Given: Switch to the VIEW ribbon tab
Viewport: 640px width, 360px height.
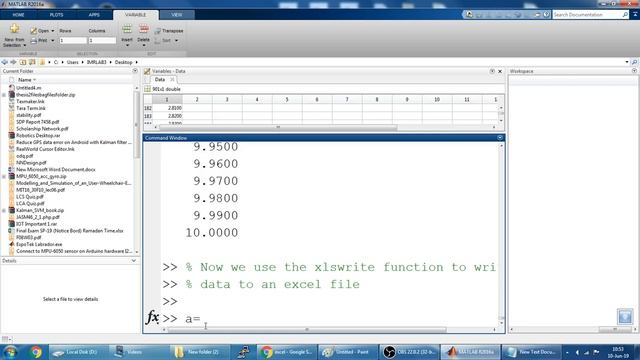Looking at the screenshot, I should pyautogui.click(x=177, y=15).
